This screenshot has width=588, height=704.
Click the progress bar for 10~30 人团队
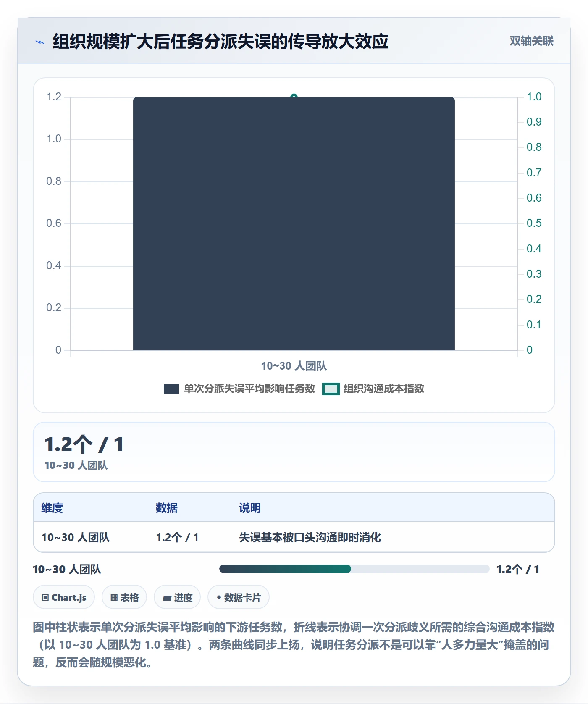coord(354,569)
